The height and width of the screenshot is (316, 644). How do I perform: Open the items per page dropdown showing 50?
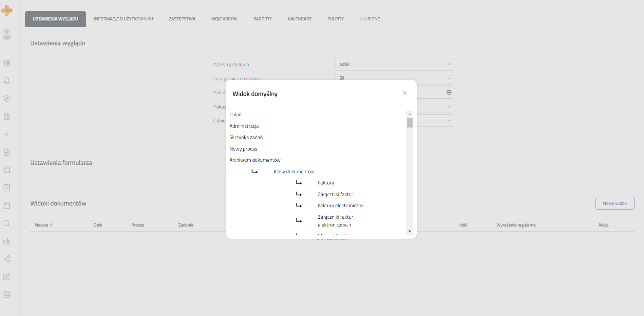394,78
